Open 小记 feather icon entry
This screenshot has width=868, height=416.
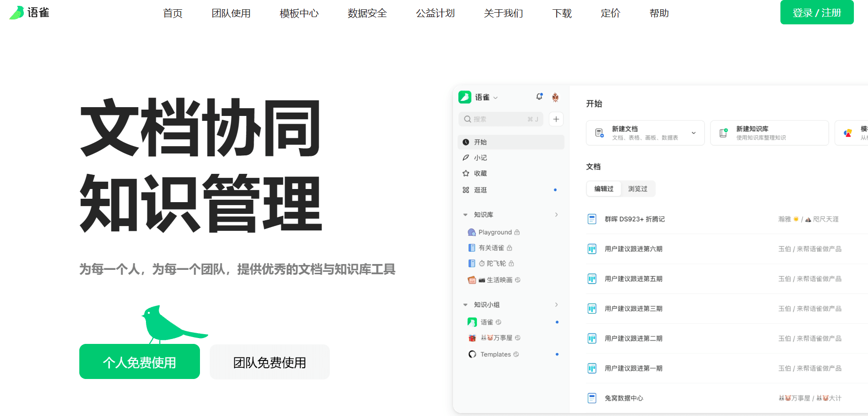pyautogui.click(x=466, y=158)
